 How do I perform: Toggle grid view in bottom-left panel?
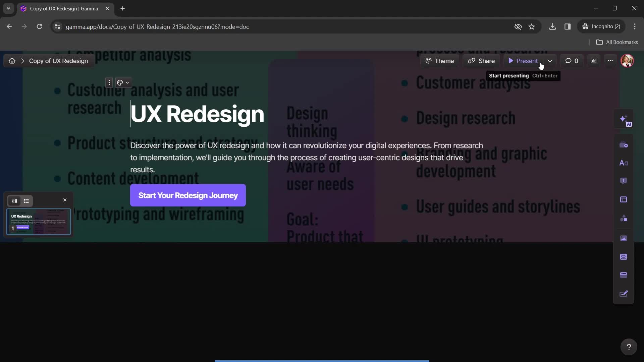pos(14,201)
